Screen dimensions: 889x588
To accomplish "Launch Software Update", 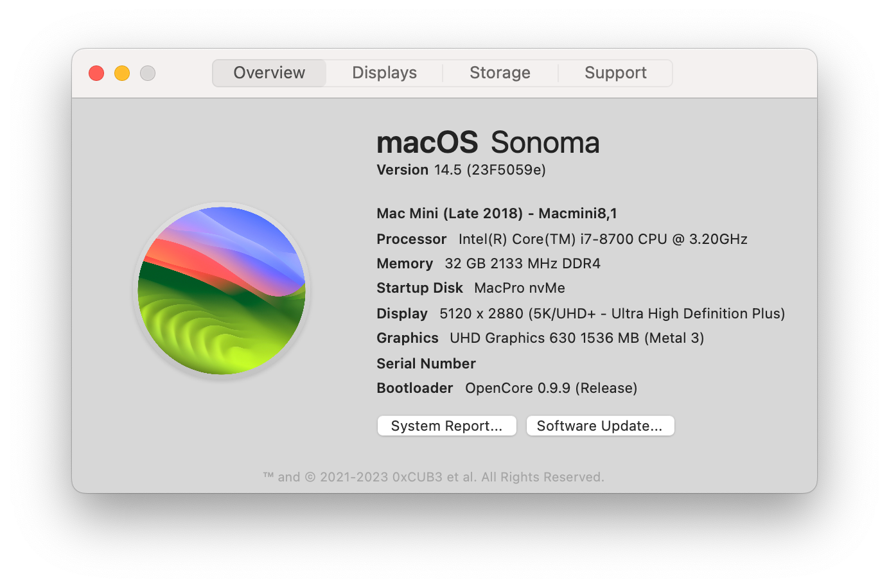I will click(x=600, y=426).
